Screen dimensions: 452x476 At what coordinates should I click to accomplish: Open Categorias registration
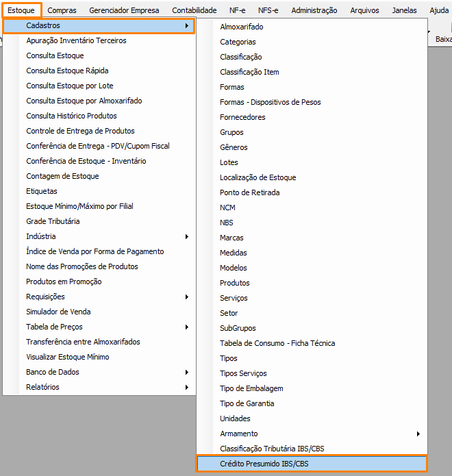(312, 42)
